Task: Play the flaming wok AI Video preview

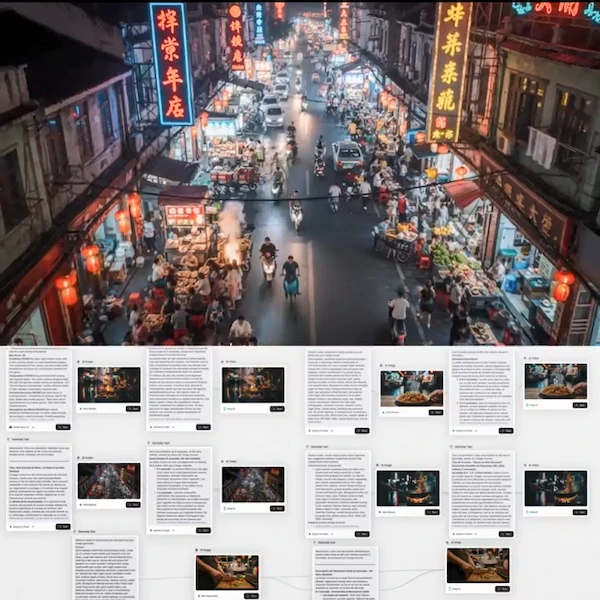Action: pos(556,487)
